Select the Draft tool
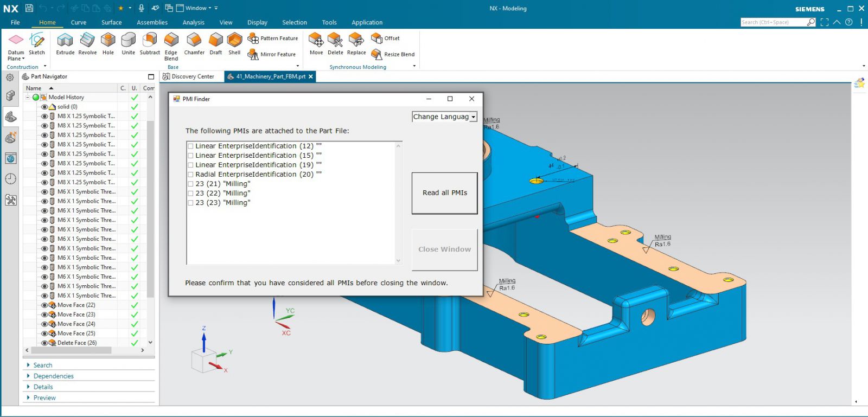 point(216,43)
